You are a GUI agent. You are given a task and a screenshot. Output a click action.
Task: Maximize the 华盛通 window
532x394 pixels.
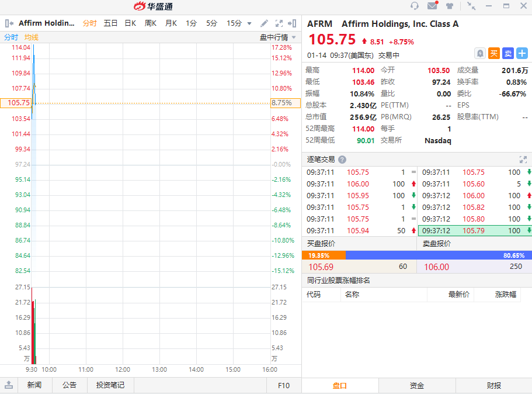coord(506,6)
